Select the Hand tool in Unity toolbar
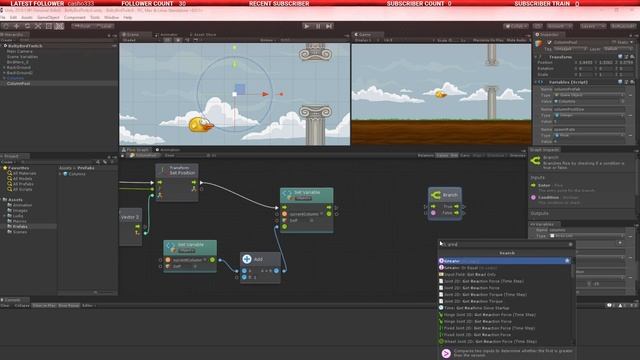Viewport: 640px width, 360px height. (x=6, y=26)
